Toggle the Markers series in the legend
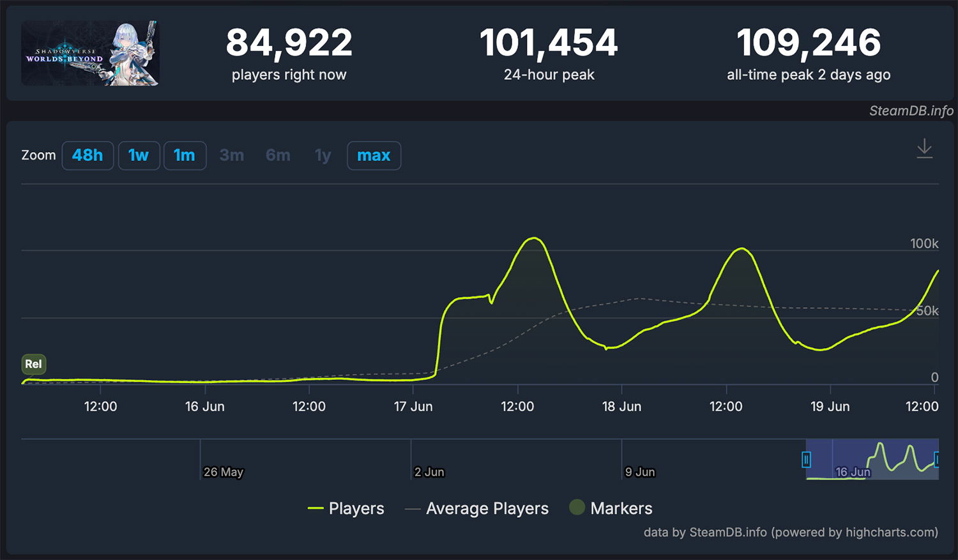958x560 pixels. [x=611, y=508]
